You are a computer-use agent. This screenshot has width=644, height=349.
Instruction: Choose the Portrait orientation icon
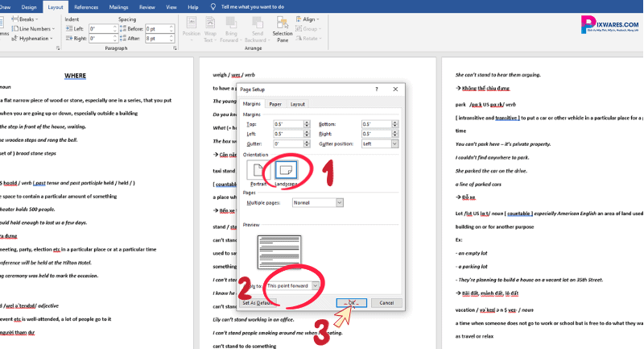click(257, 170)
